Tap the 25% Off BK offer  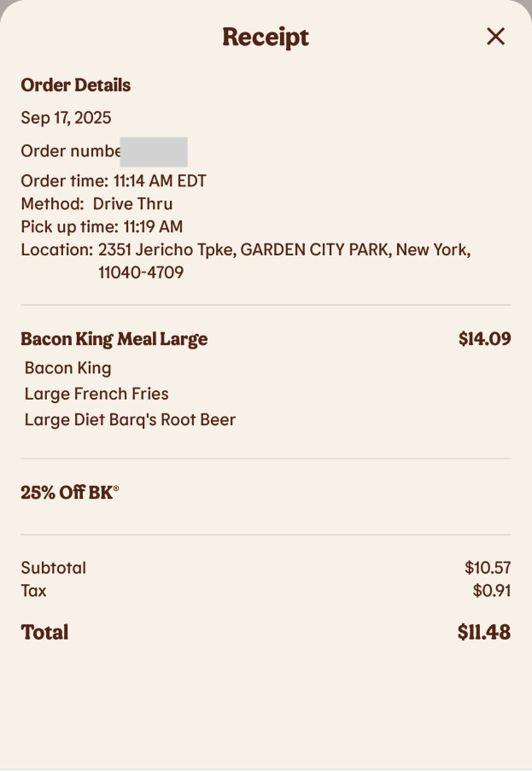coord(70,493)
